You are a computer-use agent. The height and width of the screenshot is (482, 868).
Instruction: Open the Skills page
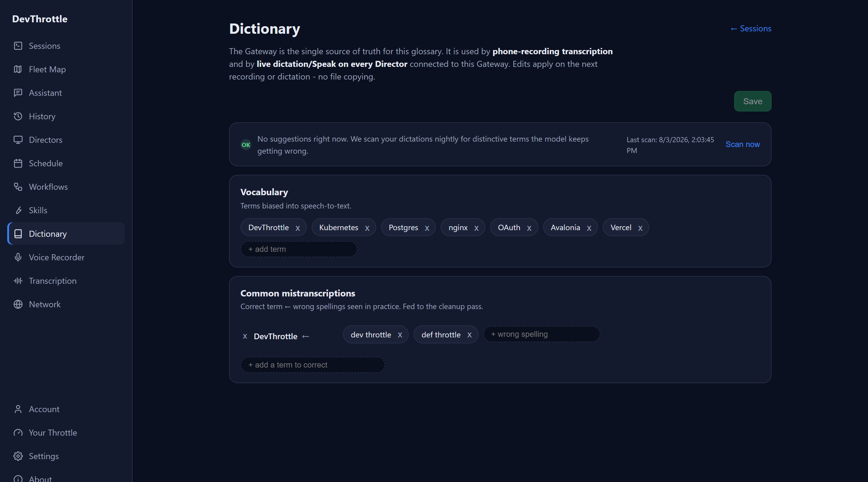(66, 211)
